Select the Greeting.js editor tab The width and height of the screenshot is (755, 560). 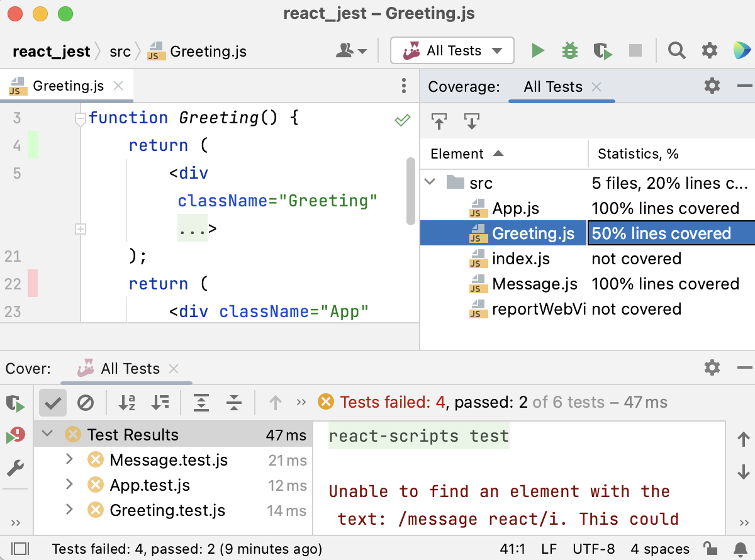pyautogui.click(x=68, y=86)
